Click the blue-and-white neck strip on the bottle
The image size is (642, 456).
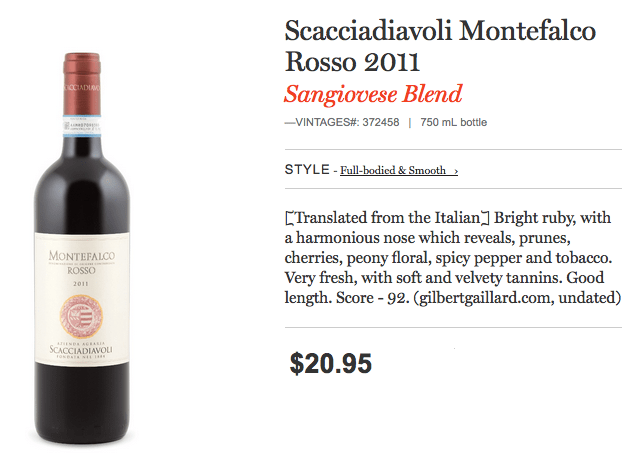[x=82, y=126]
